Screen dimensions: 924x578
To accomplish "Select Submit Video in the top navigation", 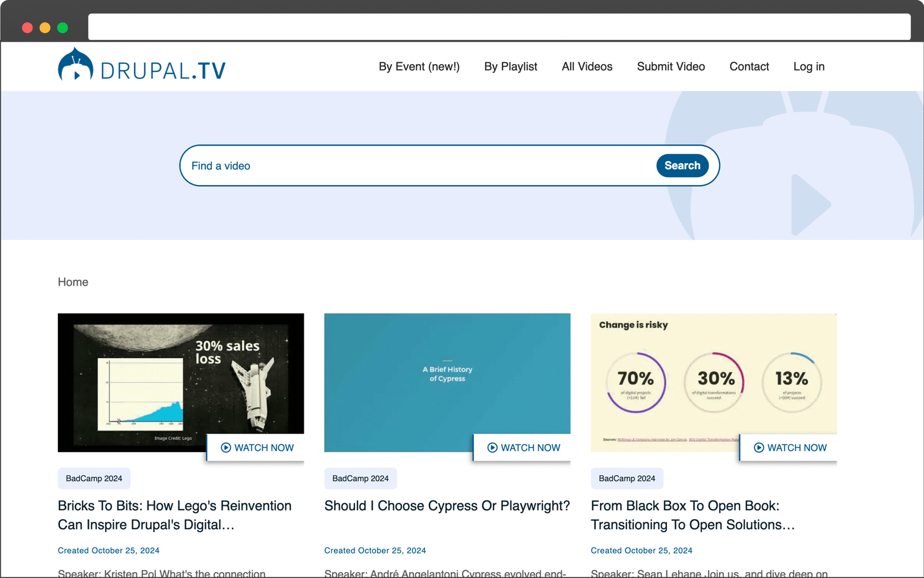I will tap(670, 66).
